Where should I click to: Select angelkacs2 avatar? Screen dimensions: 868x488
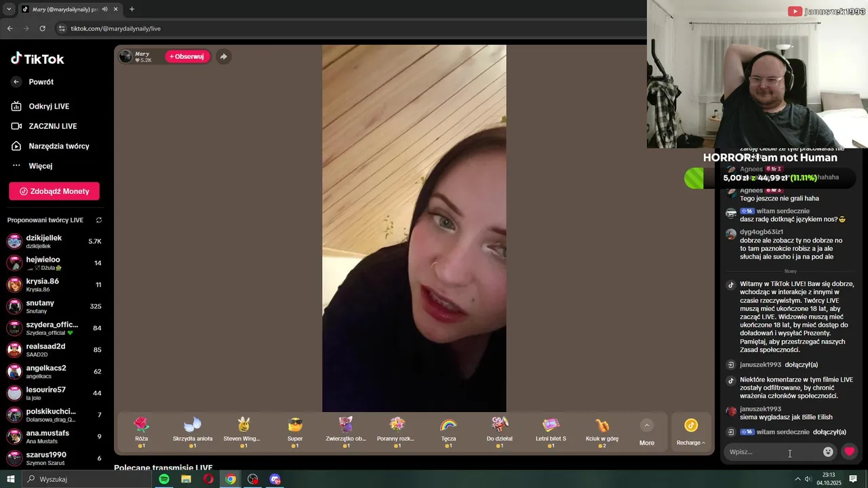(x=14, y=371)
